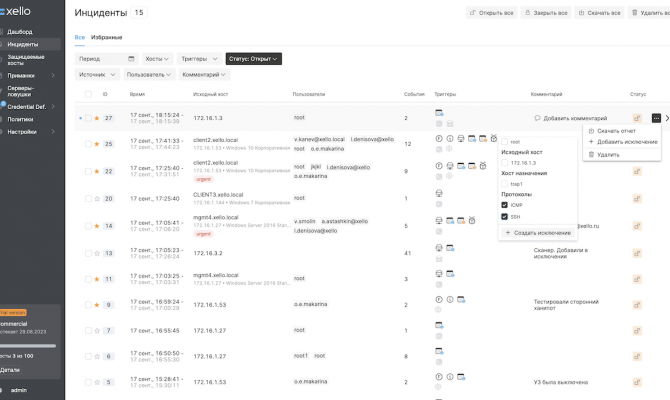Open the Триггеры filter dropdown

coord(200,59)
